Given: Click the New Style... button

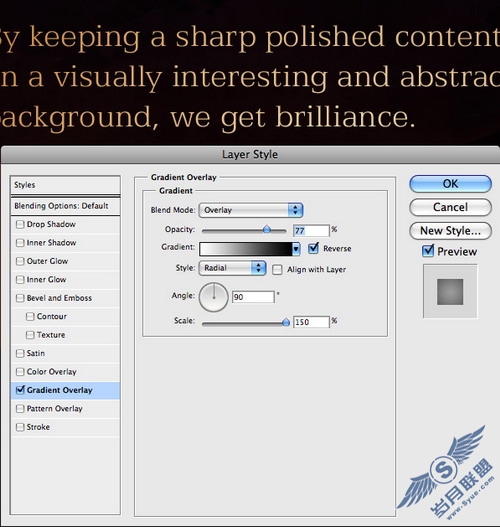Looking at the screenshot, I should coord(450,231).
